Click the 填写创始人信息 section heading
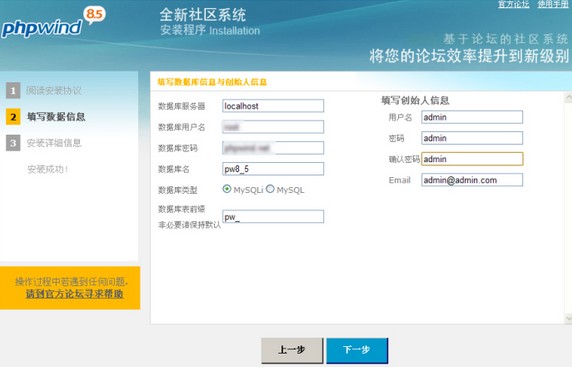This screenshot has height=367, width=572. 415,100
